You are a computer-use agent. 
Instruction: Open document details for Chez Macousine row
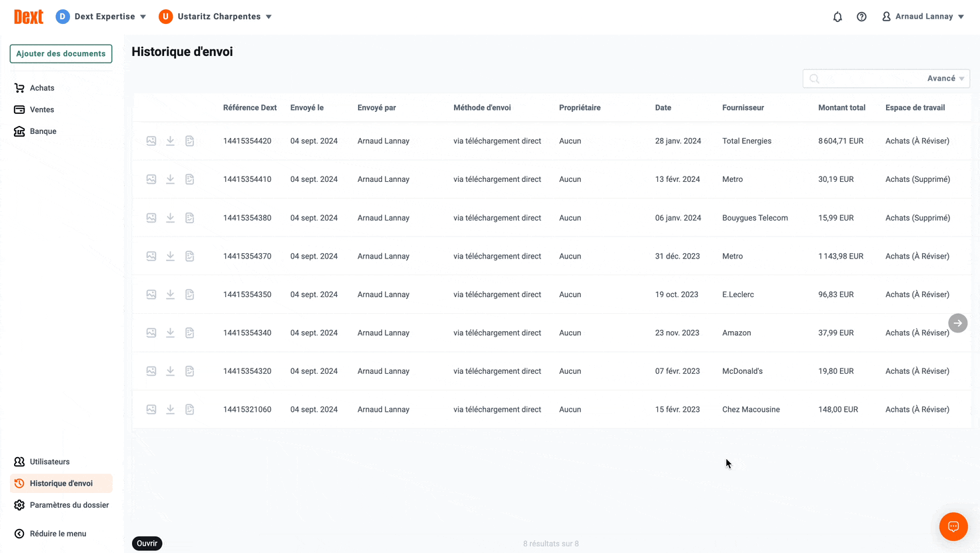[190, 409]
